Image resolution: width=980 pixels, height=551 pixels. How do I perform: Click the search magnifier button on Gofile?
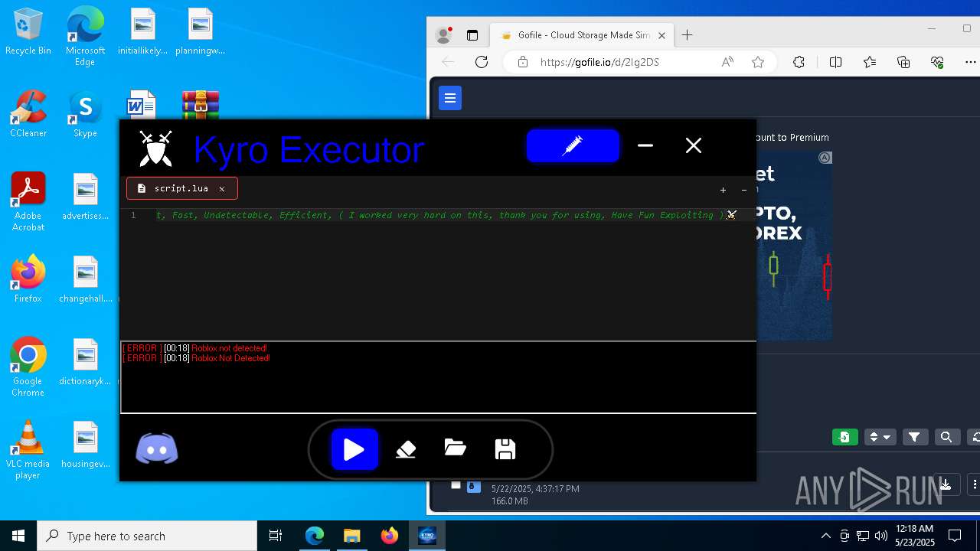pyautogui.click(x=946, y=437)
